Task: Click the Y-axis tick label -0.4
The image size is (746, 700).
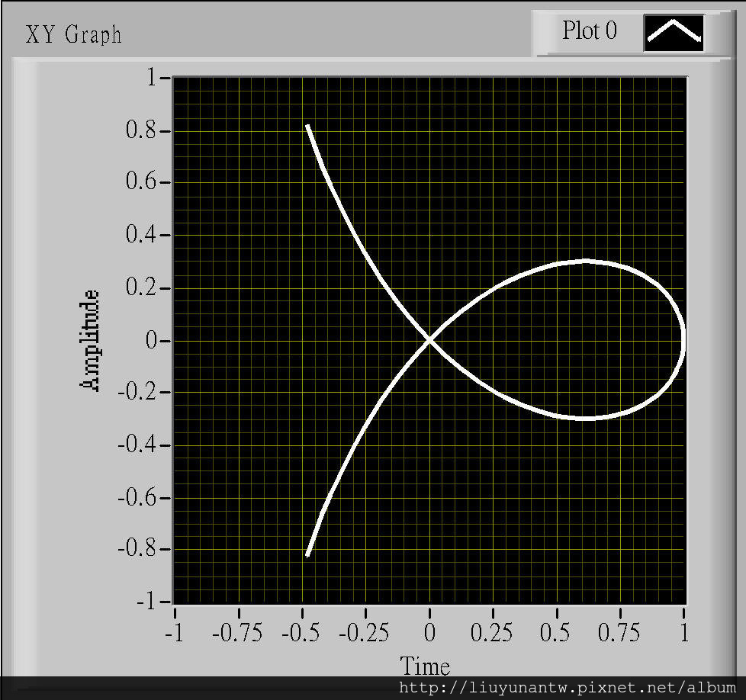Action: point(137,445)
